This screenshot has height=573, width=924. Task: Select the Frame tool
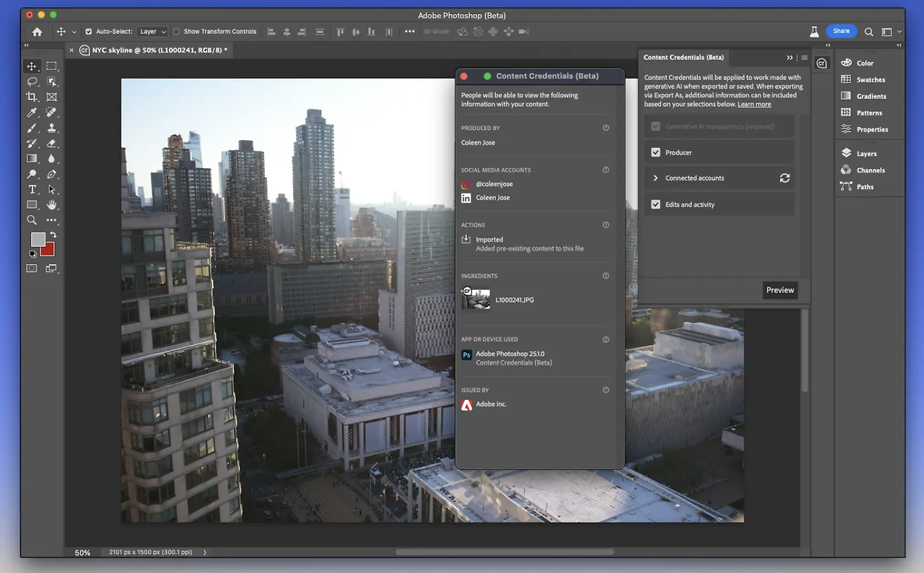click(x=51, y=97)
